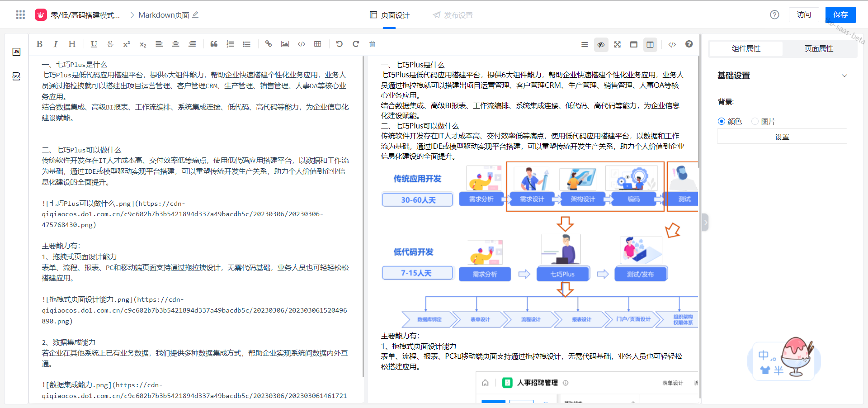Toggle split two-column editing view
This screenshot has width=868, height=408.
[650, 44]
